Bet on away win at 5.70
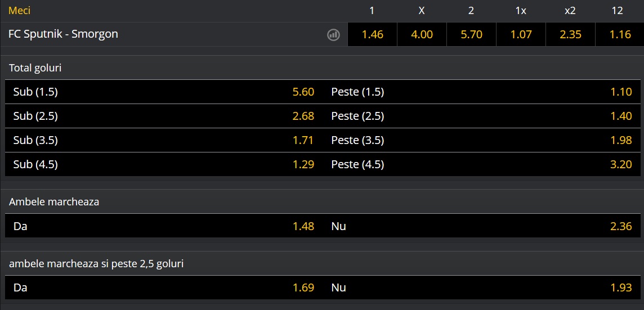 471,34
